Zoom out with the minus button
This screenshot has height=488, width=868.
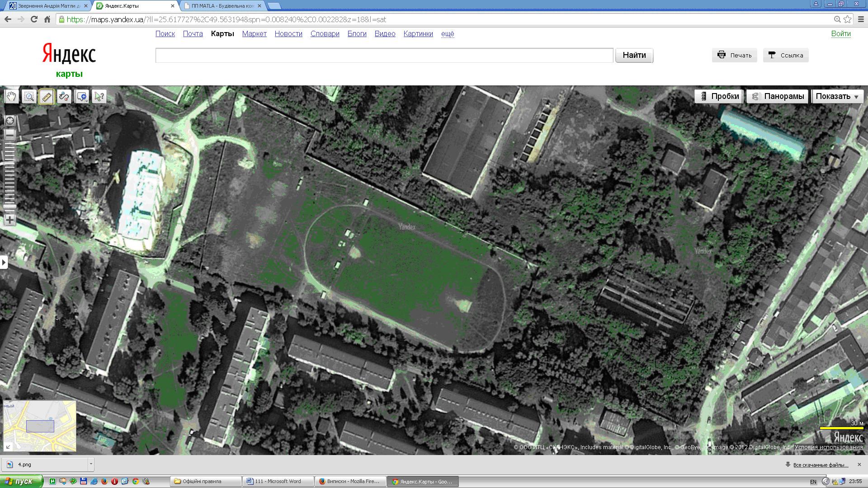(9, 135)
